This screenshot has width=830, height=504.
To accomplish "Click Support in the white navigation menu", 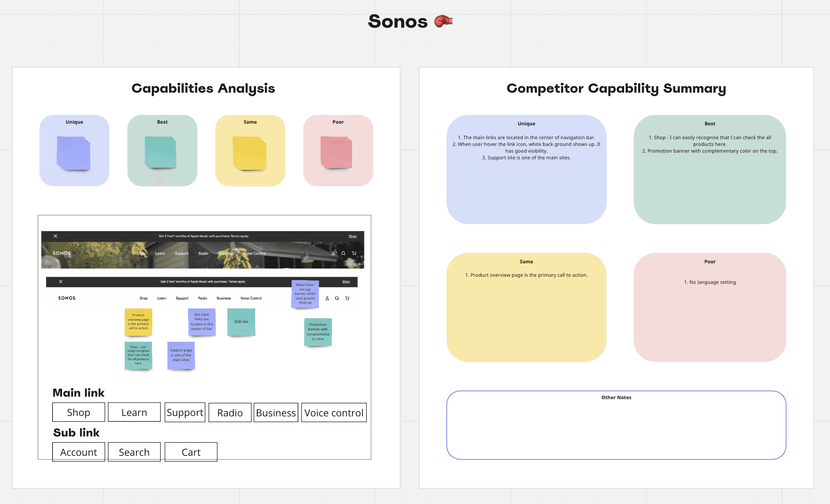I will 182,299.
